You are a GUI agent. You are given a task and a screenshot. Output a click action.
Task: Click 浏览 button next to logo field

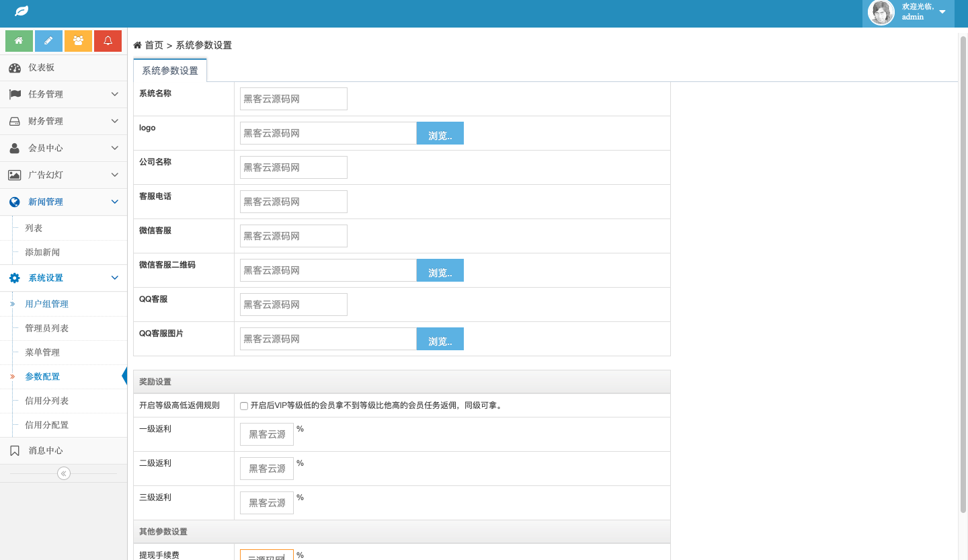440,134
